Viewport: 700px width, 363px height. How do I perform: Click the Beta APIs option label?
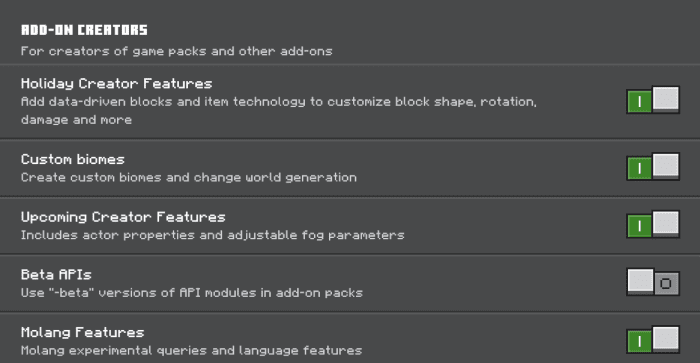click(x=56, y=275)
